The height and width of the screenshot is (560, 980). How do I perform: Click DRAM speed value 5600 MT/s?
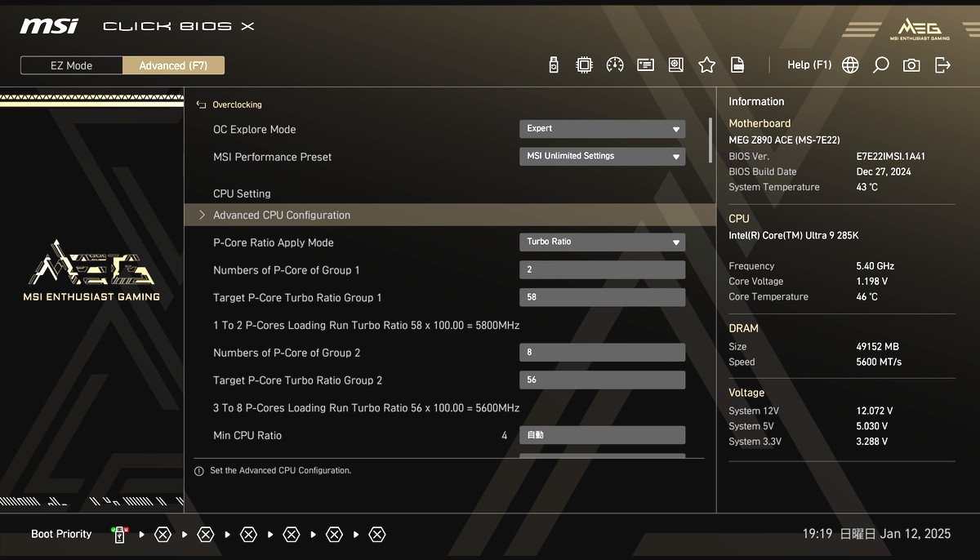point(879,362)
